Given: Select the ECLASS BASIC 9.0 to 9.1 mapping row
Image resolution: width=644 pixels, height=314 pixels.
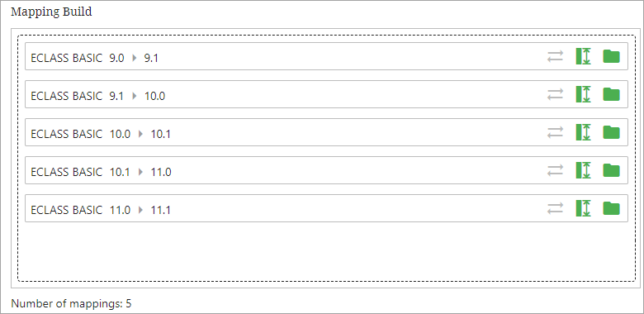Looking at the screenshot, I should coord(326,56).
